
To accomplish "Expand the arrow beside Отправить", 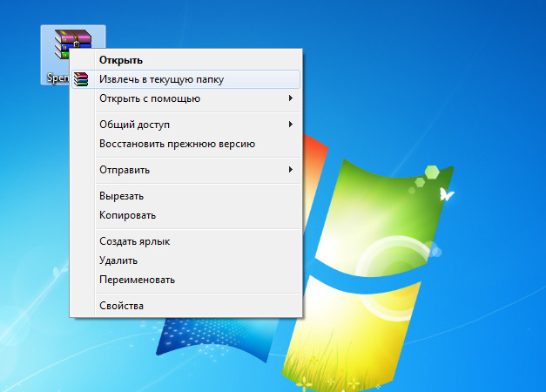I will tap(290, 169).
